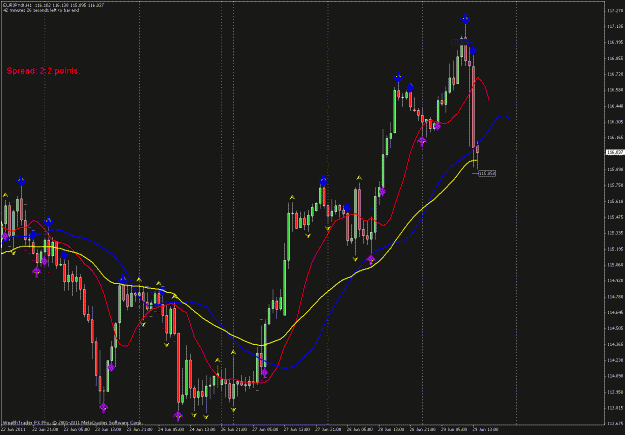
Task: Select the blue diamond marker right of the highest peak
Action: pos(473,51)
